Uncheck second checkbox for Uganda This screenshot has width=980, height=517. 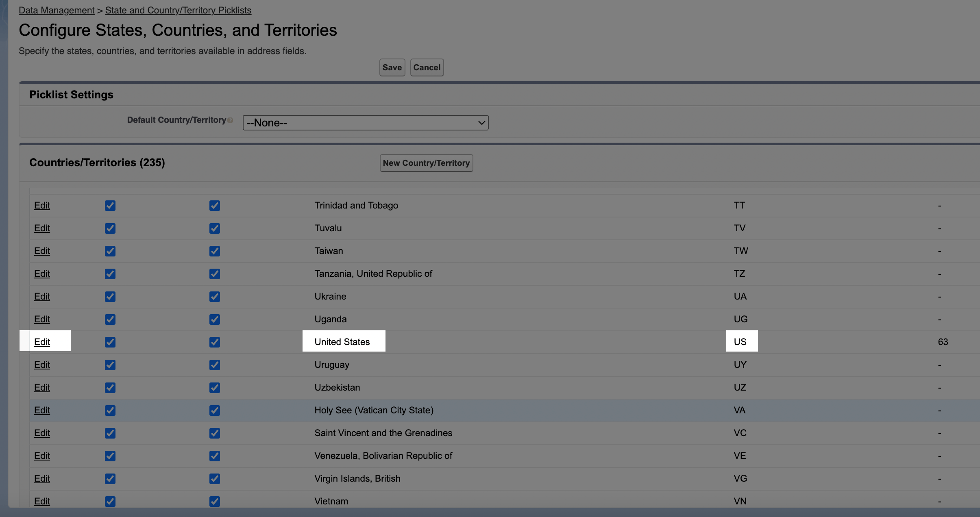(215, 319)
